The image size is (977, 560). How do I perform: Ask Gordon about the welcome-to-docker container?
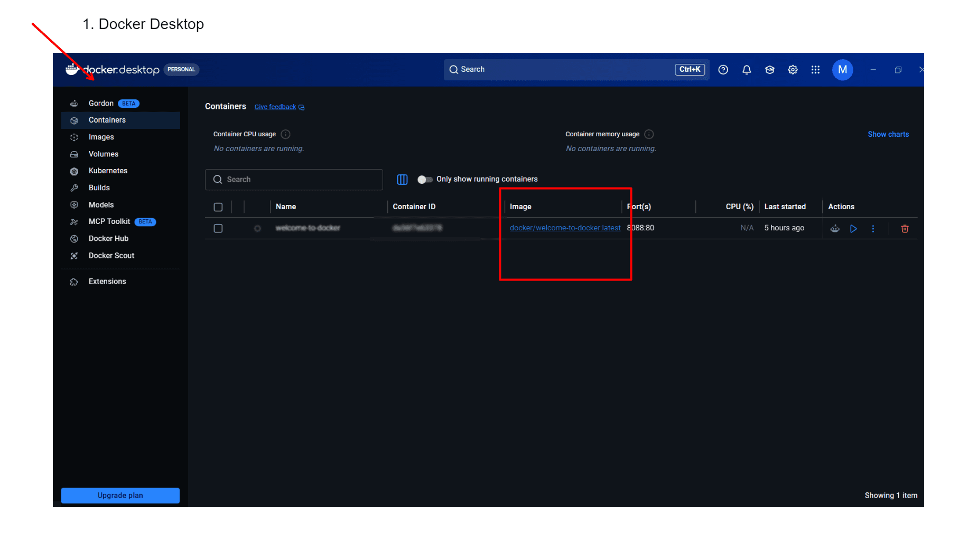pyautogui.click(x=835, y=229)
